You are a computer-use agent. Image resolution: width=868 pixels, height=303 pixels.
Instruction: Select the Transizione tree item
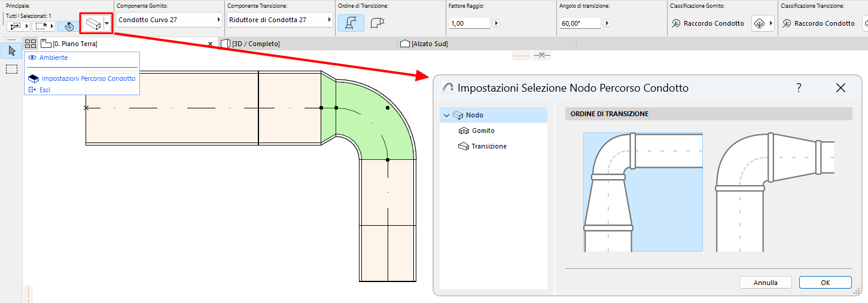pyautogui.click(x=489, y=146)
